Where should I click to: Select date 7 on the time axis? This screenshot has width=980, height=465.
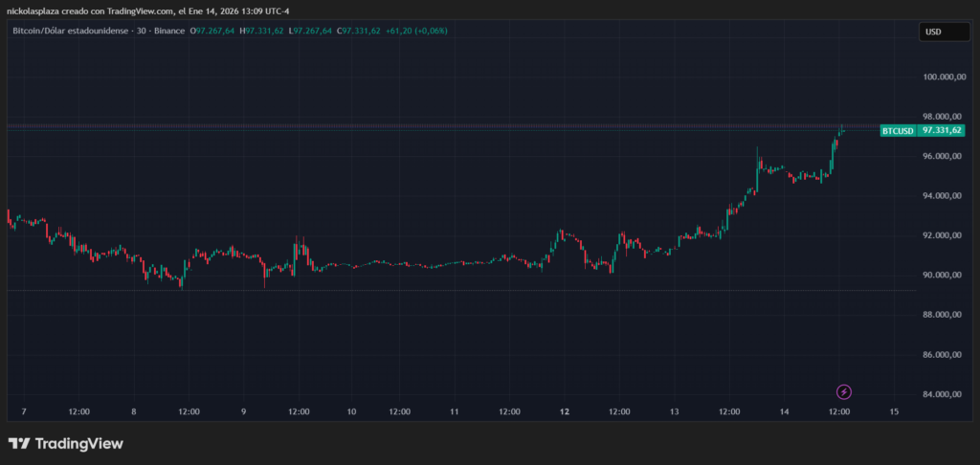[23, 411]
